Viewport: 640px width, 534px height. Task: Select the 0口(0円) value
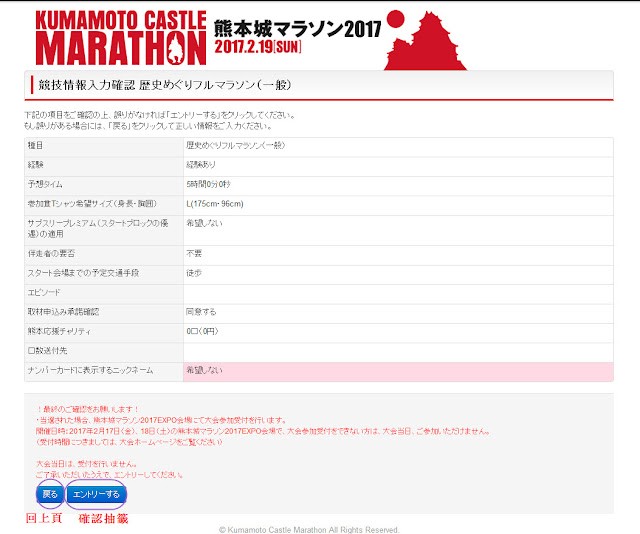[x=202, y=331]
